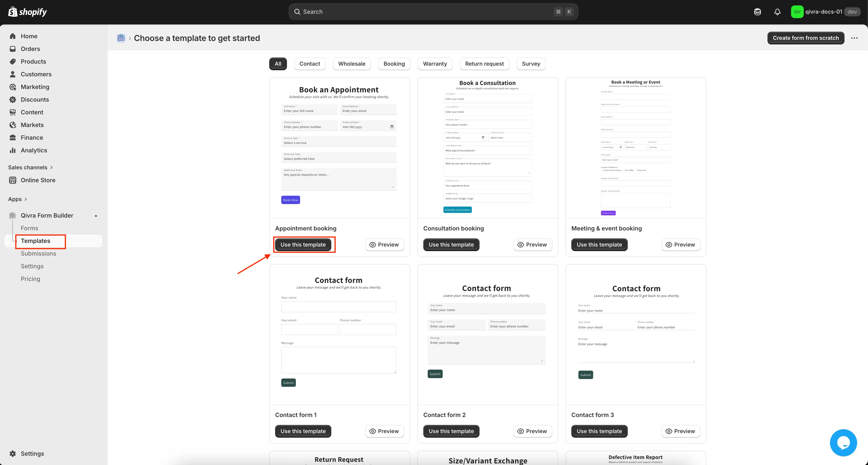Use the Consultation booking template
This screenshot has height=465, width=868.
tap(451, 244)
